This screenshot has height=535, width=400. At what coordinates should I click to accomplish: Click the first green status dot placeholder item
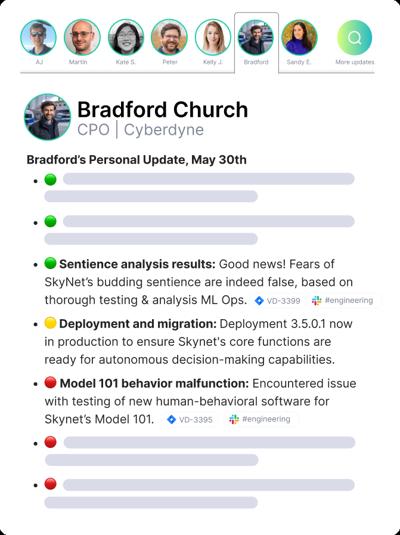point(50,179)
